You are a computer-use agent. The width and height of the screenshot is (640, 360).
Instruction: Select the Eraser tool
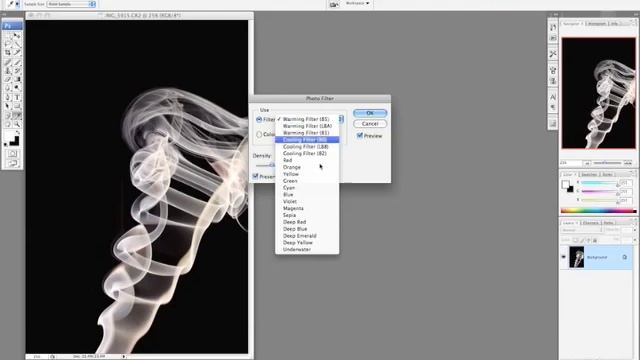coord(8,79)
